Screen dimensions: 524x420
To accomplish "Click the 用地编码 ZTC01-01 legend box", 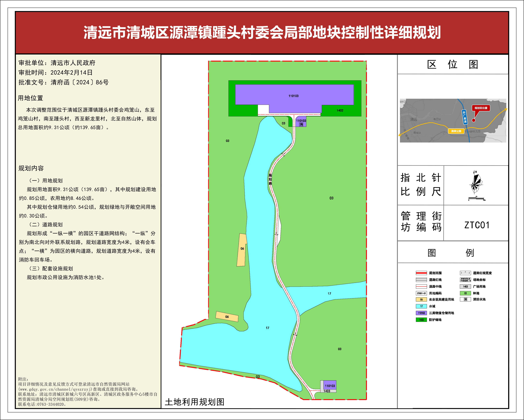I will (x=421, y=293).
